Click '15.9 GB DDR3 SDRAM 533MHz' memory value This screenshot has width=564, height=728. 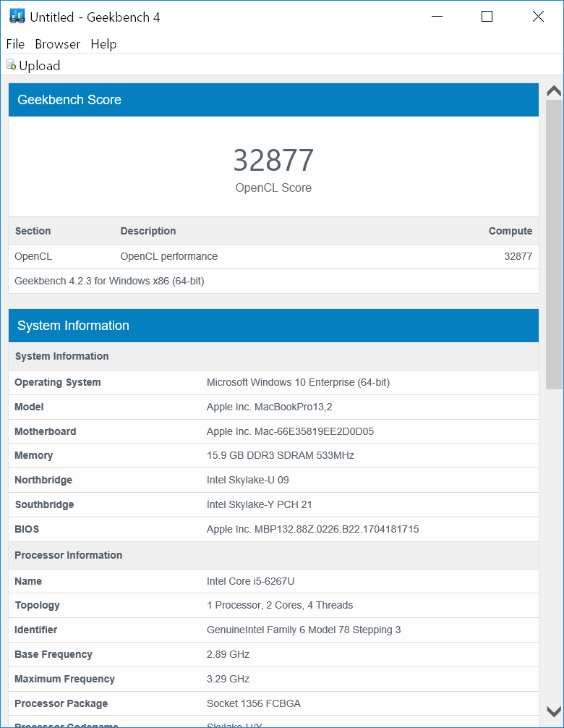(x=281, y=455)
